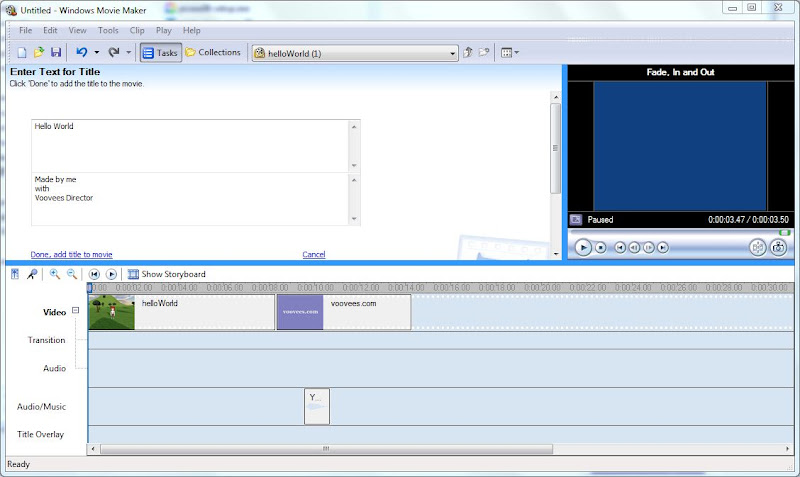Undo the last action
Image resolution: width=800 pixels, height=477 pixels.
coord(82,52)
